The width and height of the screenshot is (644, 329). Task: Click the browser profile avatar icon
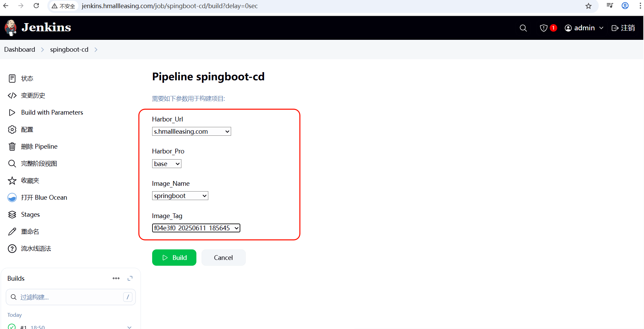tap(625, 6)
